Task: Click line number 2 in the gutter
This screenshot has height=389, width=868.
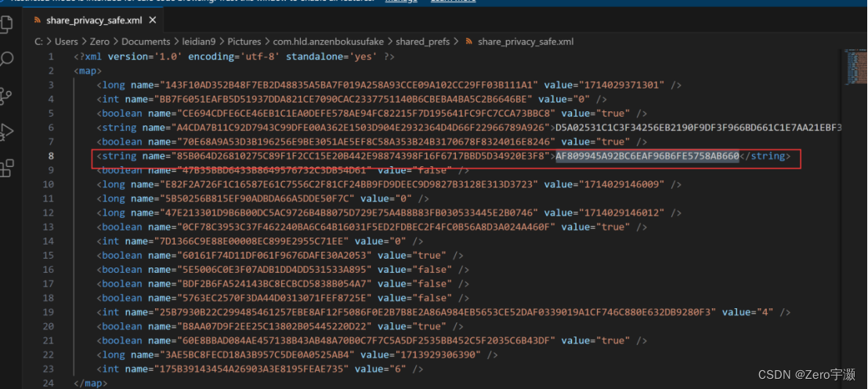Action: (51, 71)
